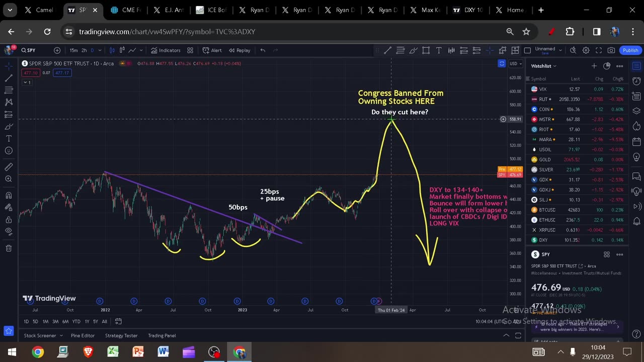Start Bar Replay mode

[239, 50]
